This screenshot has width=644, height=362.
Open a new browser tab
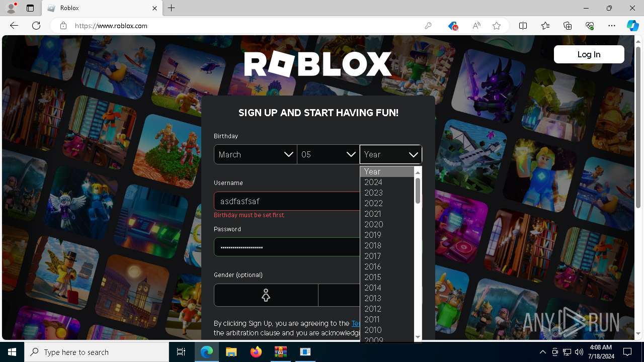172,8
